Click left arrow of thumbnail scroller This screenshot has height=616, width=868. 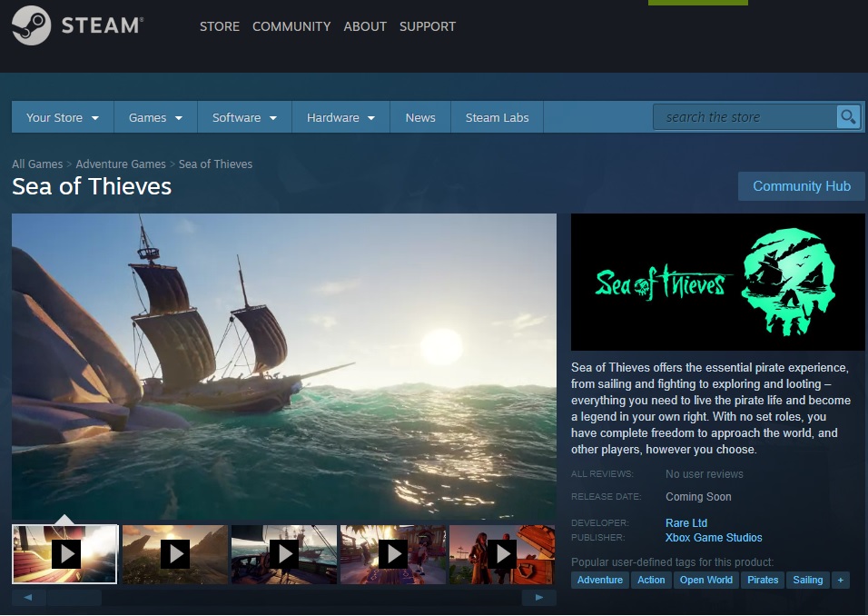[28, 597]
